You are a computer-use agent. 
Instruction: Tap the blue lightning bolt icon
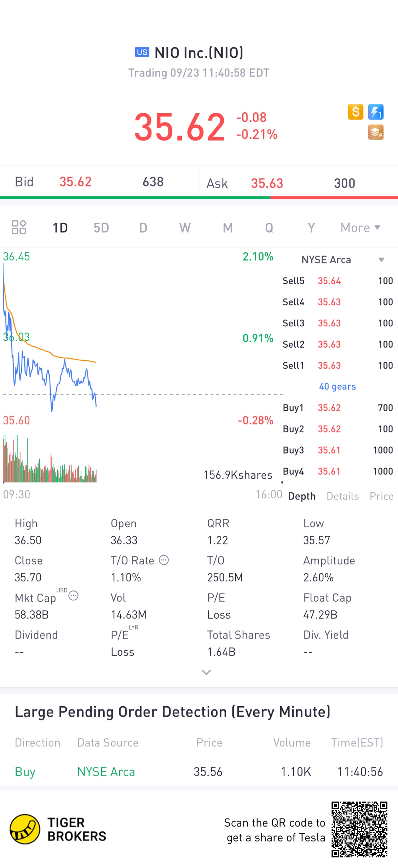click(376, 112)
